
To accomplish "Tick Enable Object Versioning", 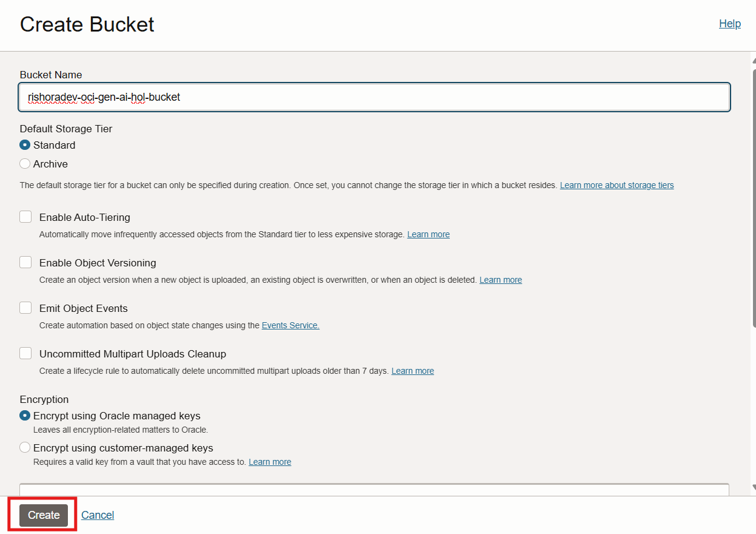I will 25,262.
